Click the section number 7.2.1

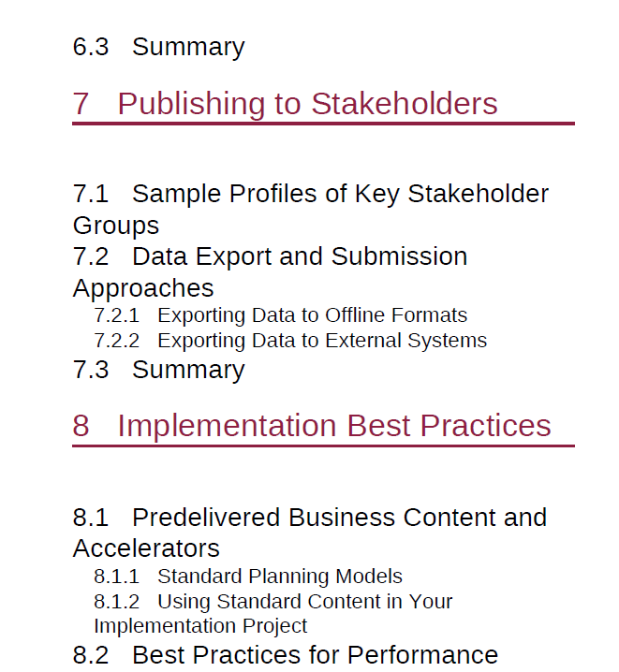pos(117,315)
